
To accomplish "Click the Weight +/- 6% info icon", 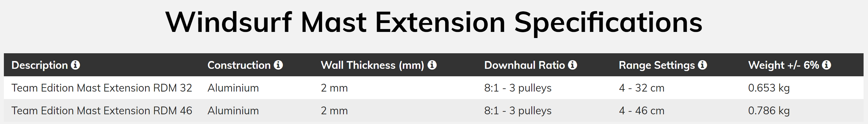I will pos(826,65).
